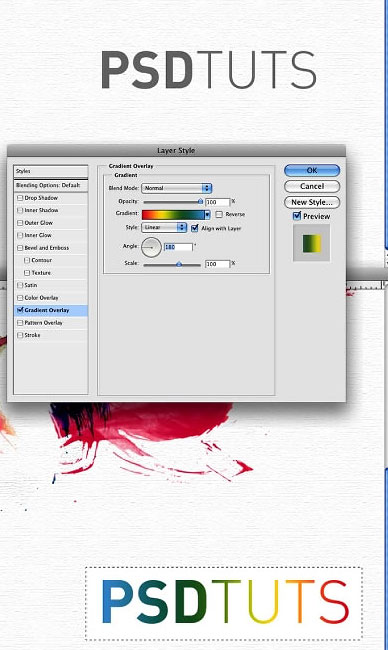This screenshot has width=388, height=650.
Task: Select the Styles row
Action: (51, 171)
